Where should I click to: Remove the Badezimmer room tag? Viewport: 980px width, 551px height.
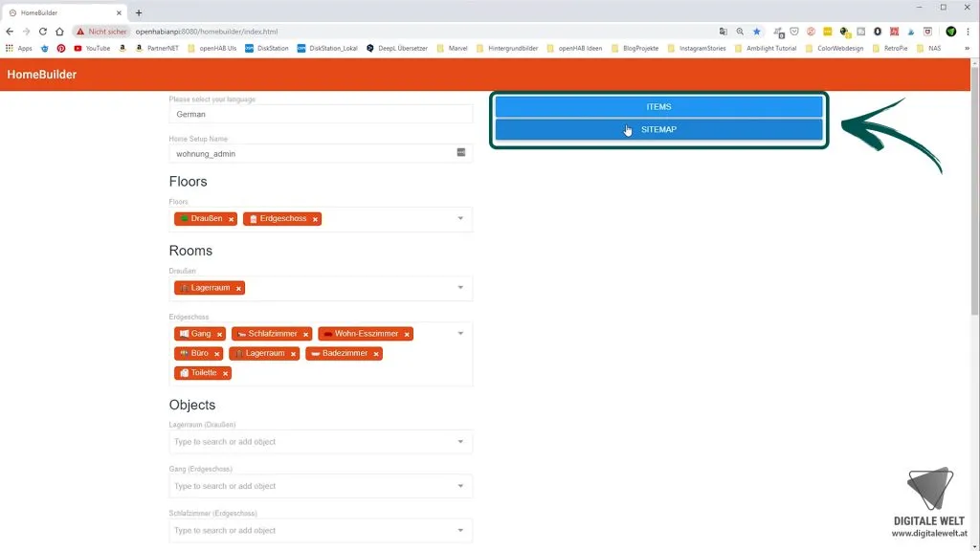[376, 354]
